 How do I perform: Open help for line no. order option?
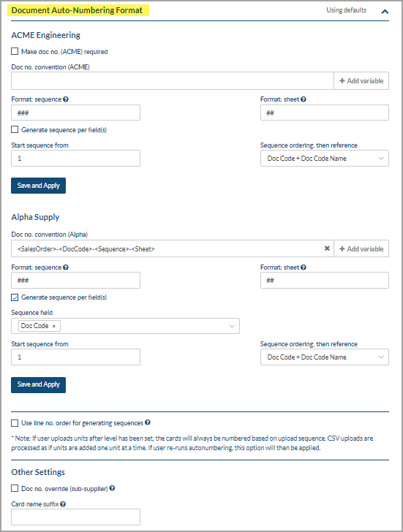(x=147, y=422)
